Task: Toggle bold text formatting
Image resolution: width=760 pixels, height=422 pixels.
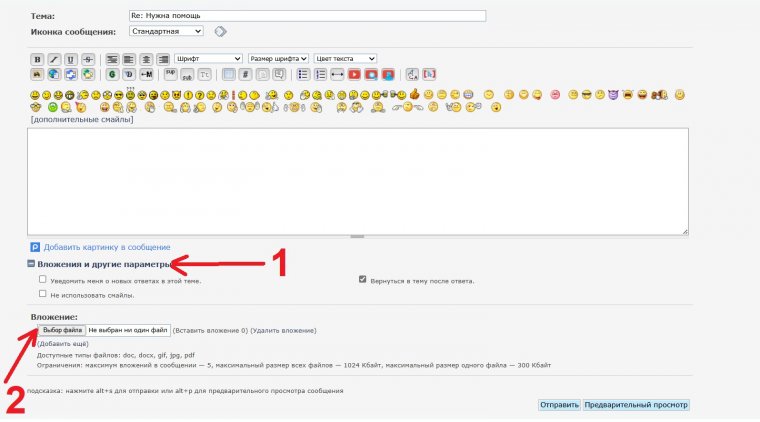Action: [38, 59]
